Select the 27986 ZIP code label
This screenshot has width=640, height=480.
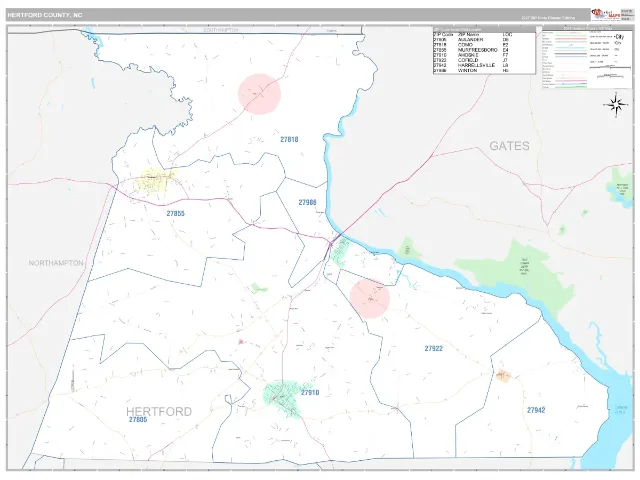tap(307, 202)
